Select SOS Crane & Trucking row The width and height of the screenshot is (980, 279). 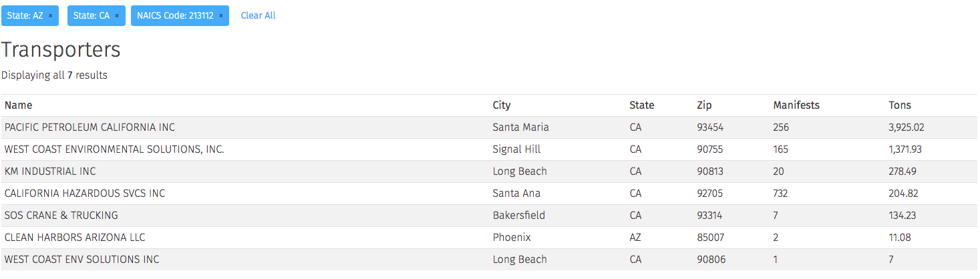[x=489, y=215]
